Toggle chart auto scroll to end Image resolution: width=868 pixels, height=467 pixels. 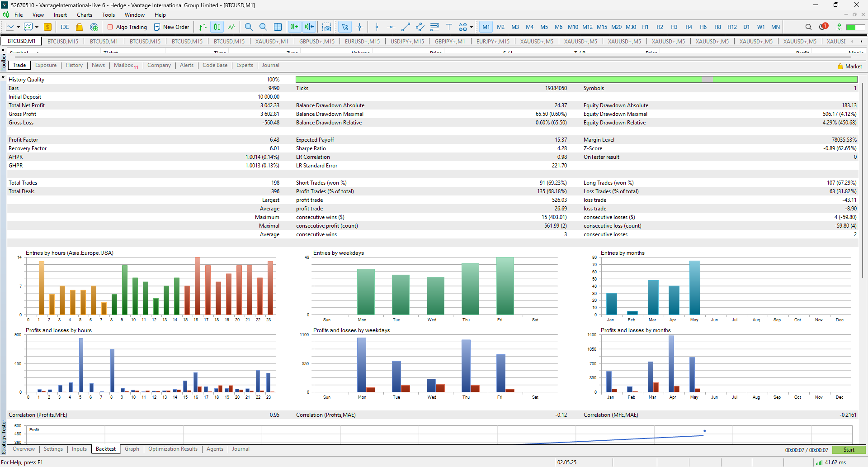coord(295,27)
